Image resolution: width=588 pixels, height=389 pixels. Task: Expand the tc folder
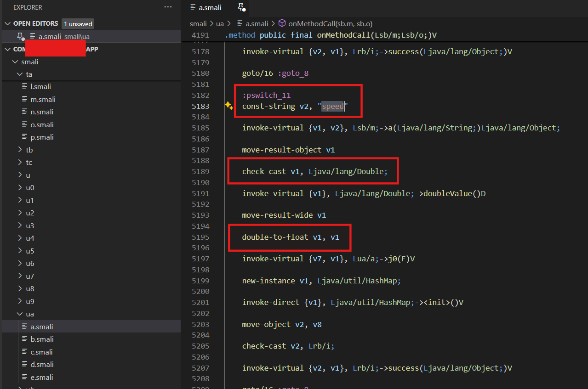20,163
